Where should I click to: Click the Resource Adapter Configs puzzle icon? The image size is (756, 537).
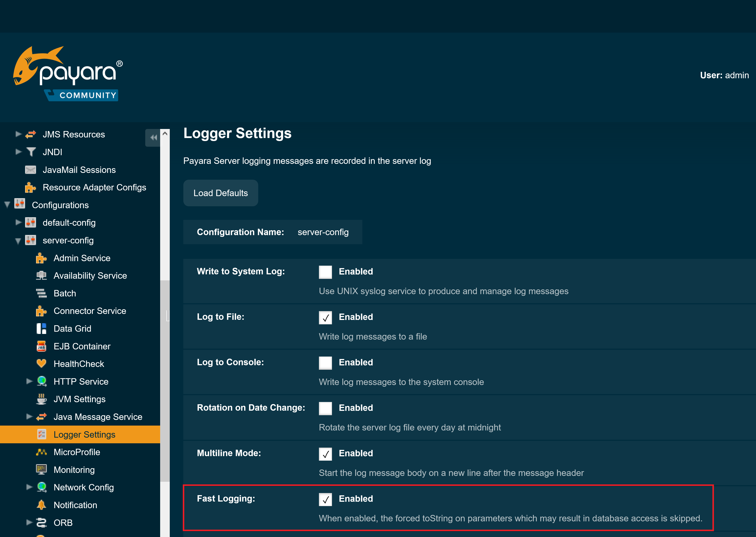pyautogui.click(x=30, y=187)
